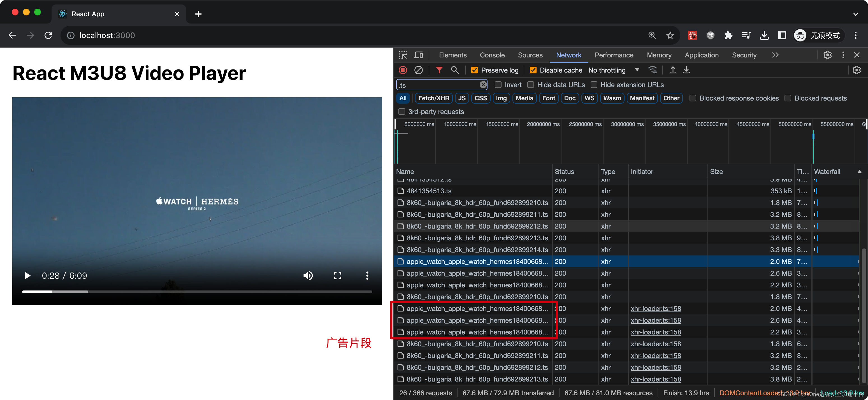
Task: Filter by Img type
Action: point(501,98)
